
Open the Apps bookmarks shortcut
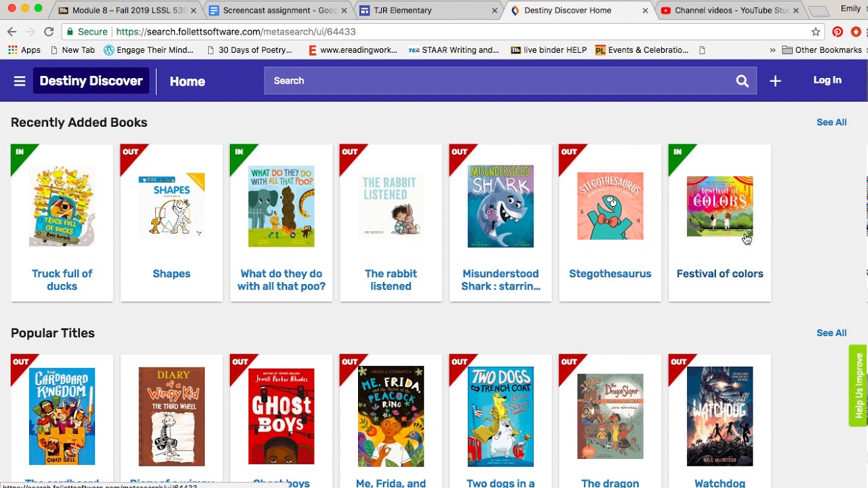[x=24, y=50]
